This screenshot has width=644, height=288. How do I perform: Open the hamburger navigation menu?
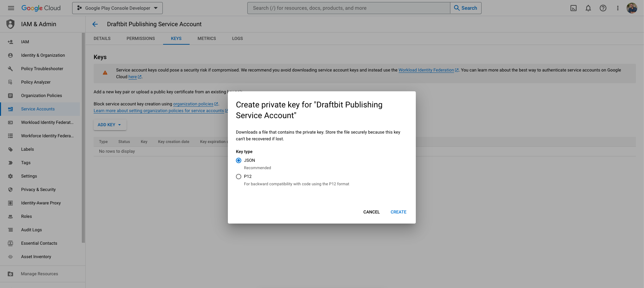coord(11,8)
